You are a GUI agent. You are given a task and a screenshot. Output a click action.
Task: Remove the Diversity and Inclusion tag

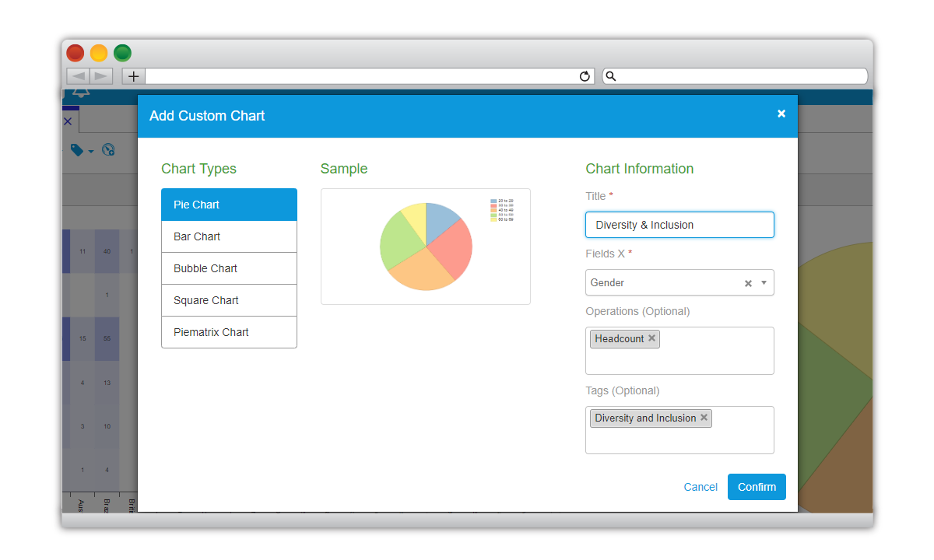[x=704, y=418]
